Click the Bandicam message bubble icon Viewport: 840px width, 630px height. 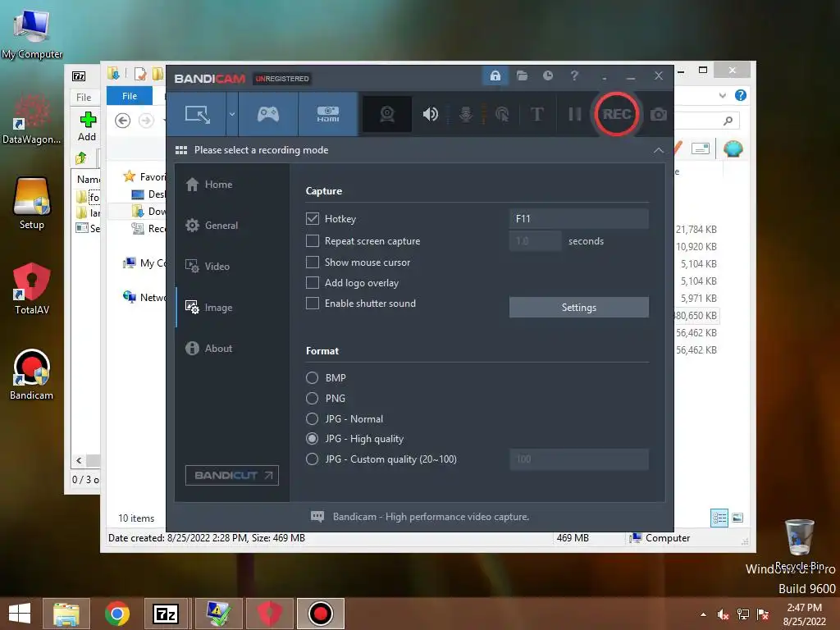click(x=317, y=517)
